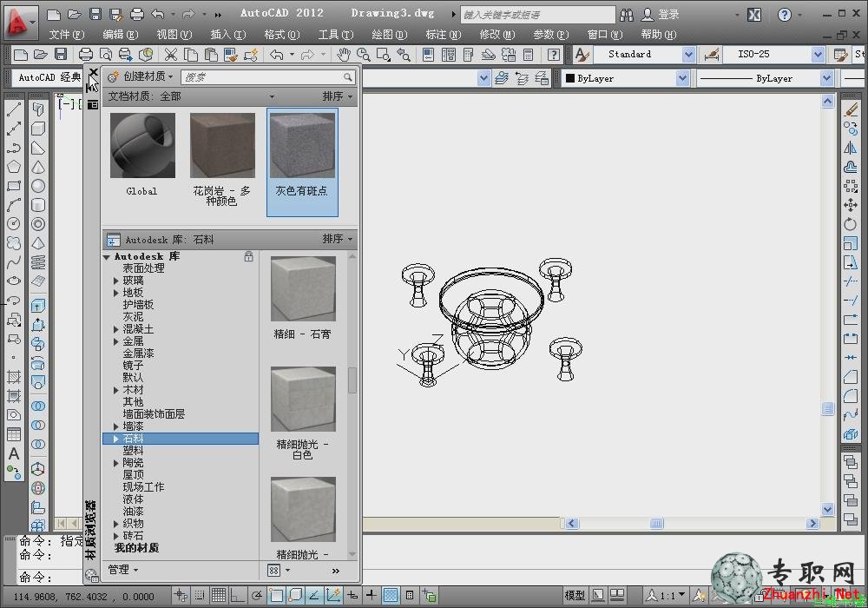Select the Circle drawing tool
The width and height of the screenshot is (868, 608).
click(x=13, y=224)
